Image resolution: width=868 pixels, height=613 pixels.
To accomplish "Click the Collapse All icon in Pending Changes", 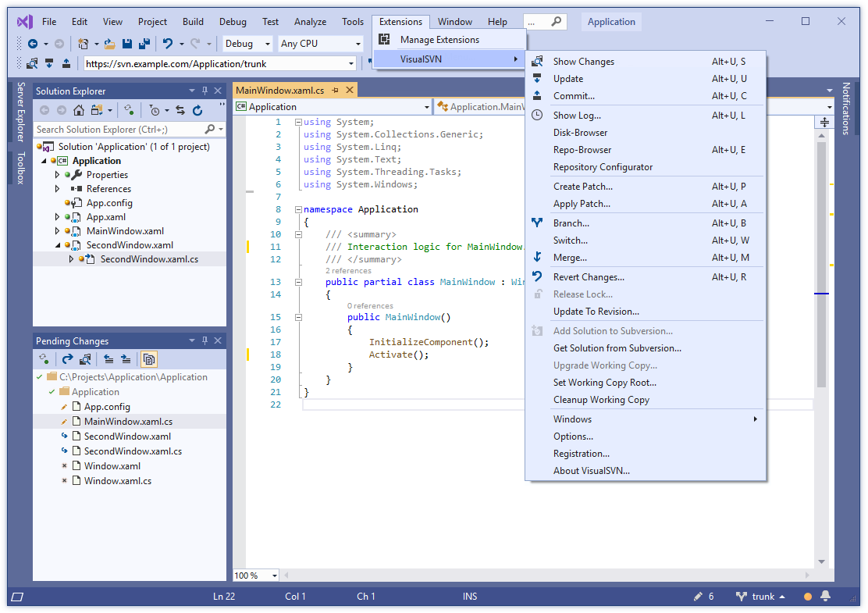I will pyautogui.click(x=108, y=359).
